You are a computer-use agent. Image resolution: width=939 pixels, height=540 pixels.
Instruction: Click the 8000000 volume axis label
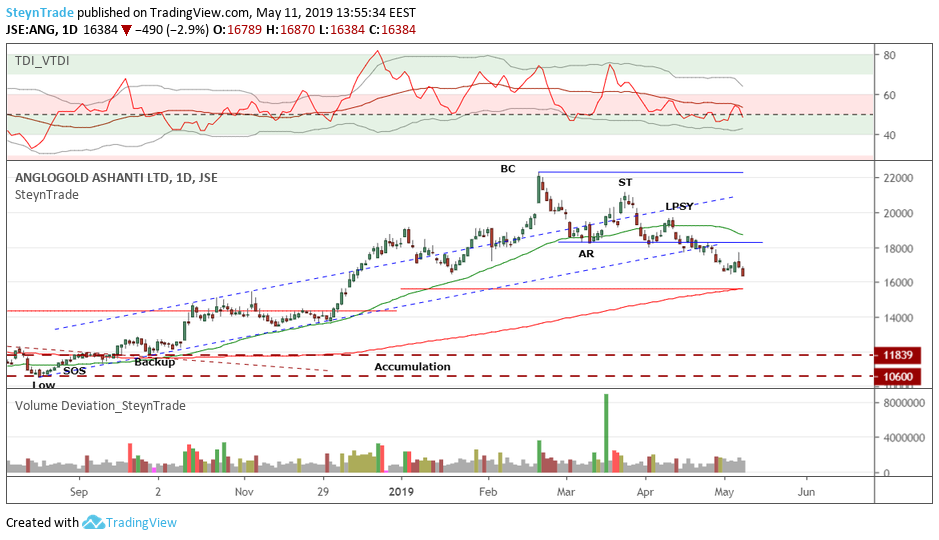click(904, 403)
